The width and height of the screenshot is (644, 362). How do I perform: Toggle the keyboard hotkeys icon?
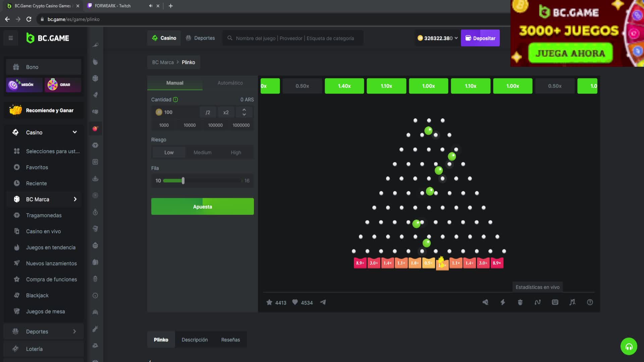pyautogui.click(x=555, y=302)
